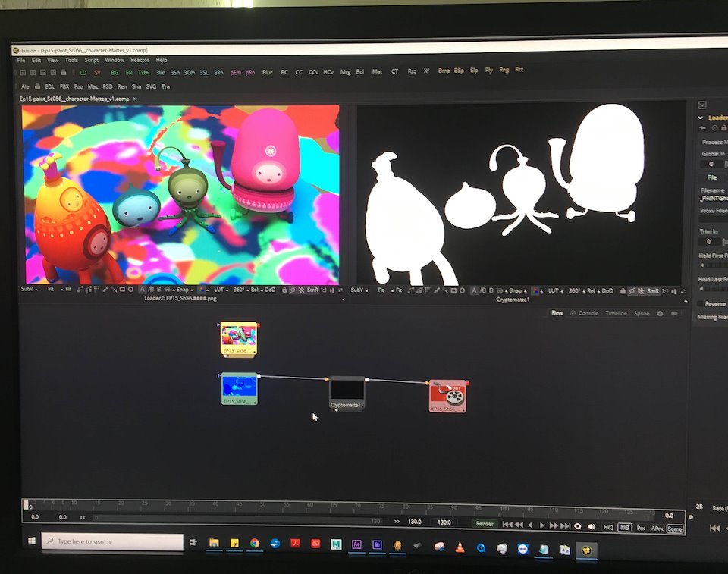
Task: Add Matte Control via Mat button
Action: coord(377,71)
